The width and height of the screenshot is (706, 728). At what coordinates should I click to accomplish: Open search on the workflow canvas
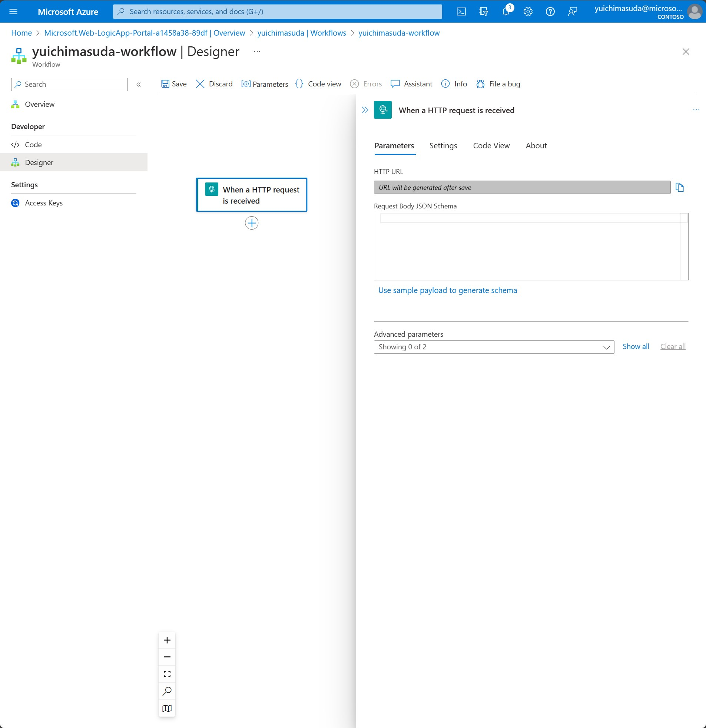click(167, 691)
